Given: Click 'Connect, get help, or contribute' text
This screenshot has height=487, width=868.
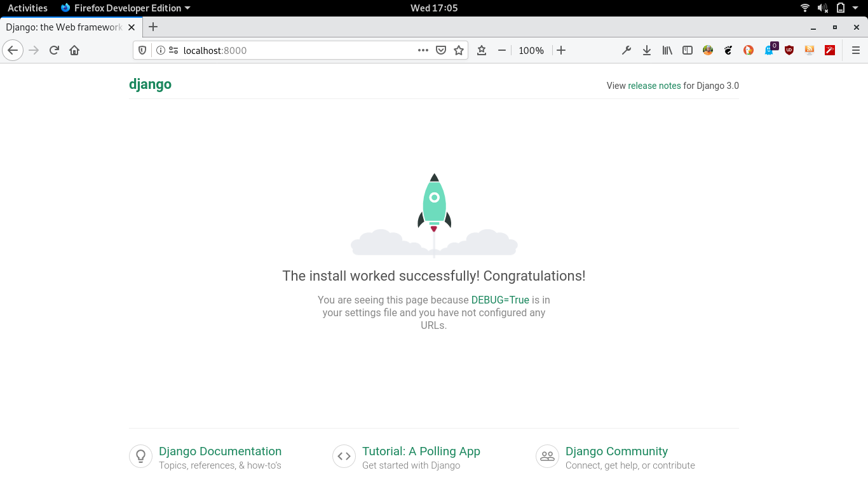Looking at the screenshot, I should pos(630,465).
